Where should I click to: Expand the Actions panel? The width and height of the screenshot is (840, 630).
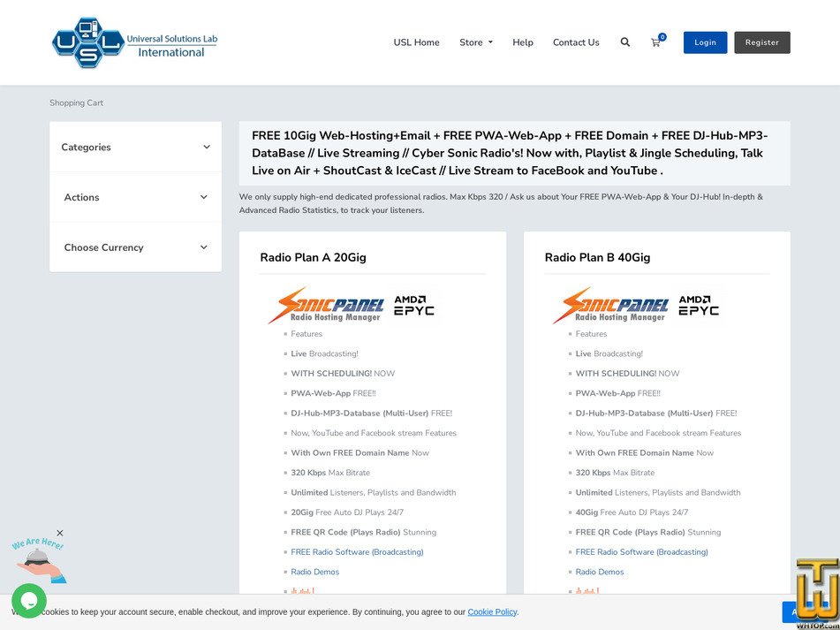pyautogui.click(x=135, y=197)
